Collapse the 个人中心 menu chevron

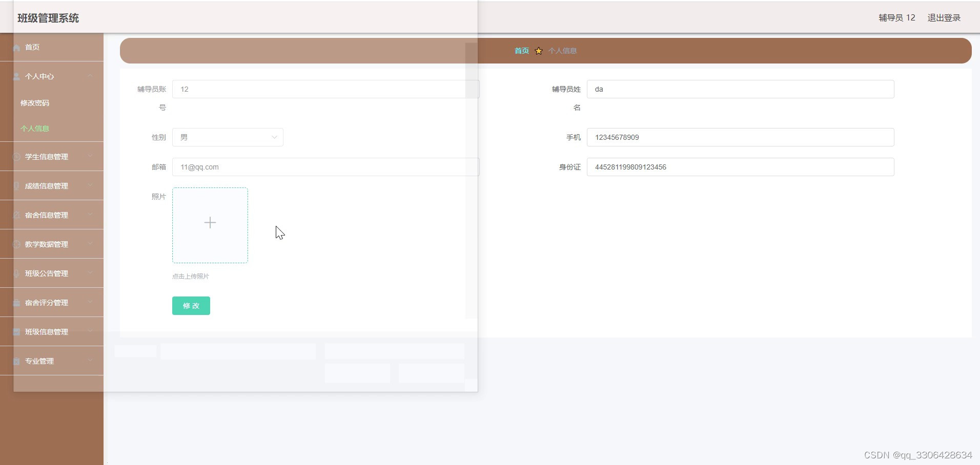(x=90, y=76)
